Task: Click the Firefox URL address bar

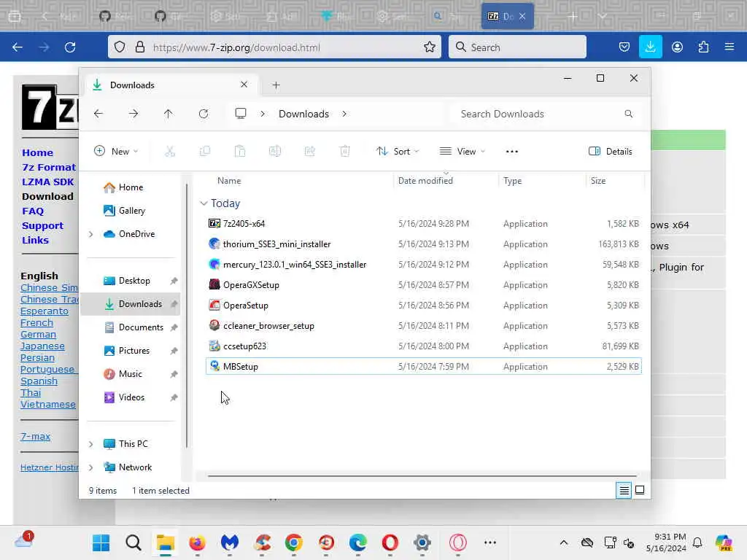Action: click(x=274, y=47)
